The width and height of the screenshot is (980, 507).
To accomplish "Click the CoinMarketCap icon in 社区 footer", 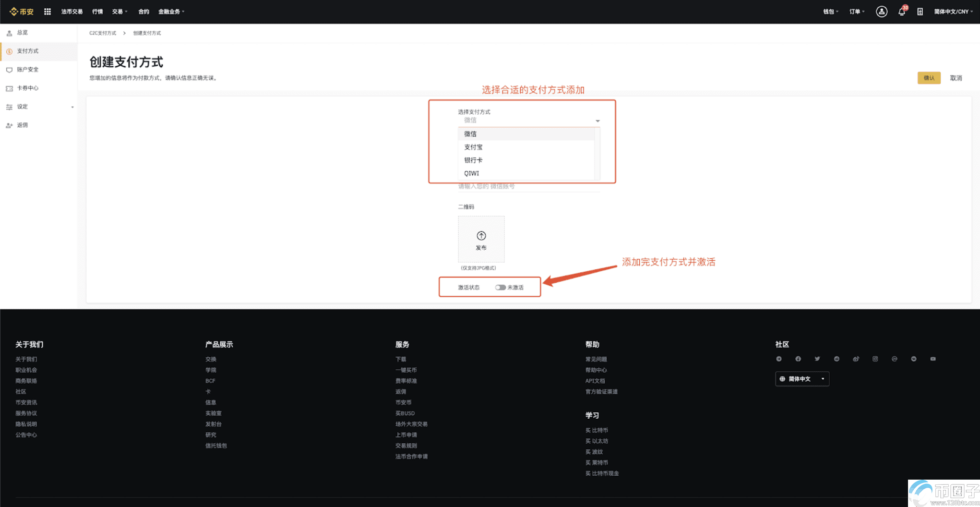I will click(x=895, y=359).
